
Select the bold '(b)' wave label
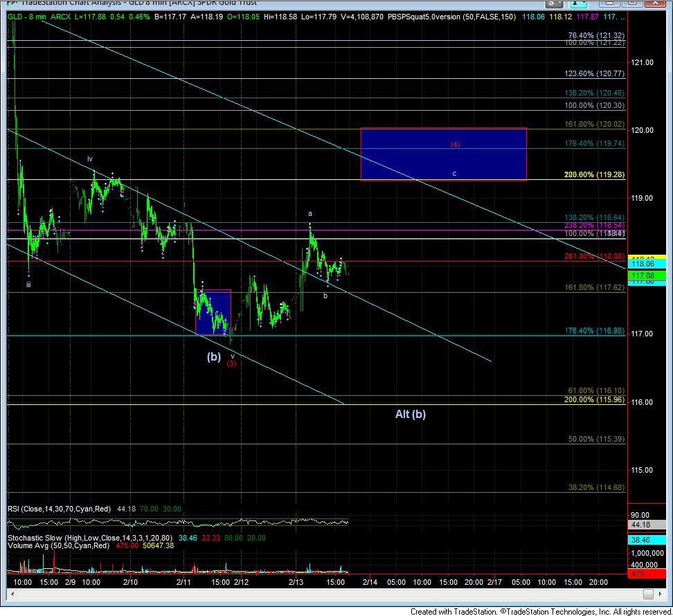coord(214,356)
